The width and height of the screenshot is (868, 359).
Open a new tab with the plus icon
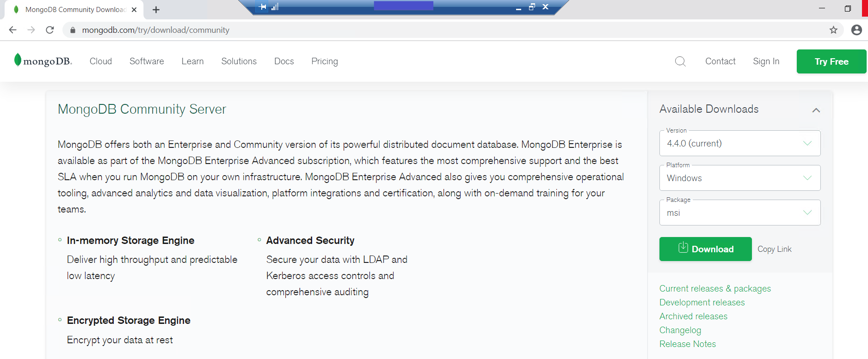tap(156, 10)
